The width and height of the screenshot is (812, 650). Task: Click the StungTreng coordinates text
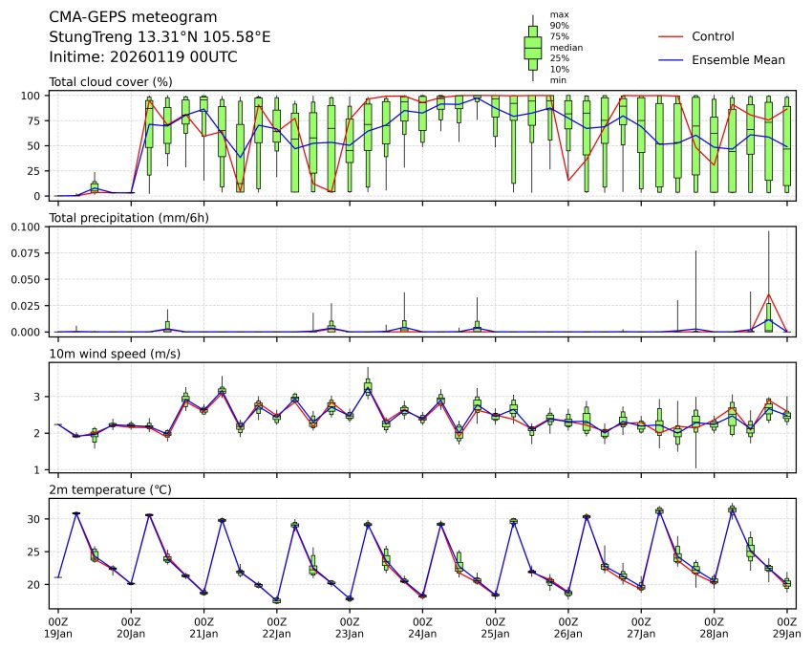click(160, 37)
